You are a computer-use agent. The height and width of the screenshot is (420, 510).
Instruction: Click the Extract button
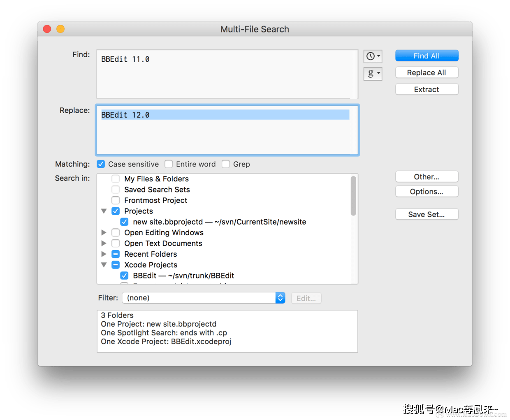point(427,89)
